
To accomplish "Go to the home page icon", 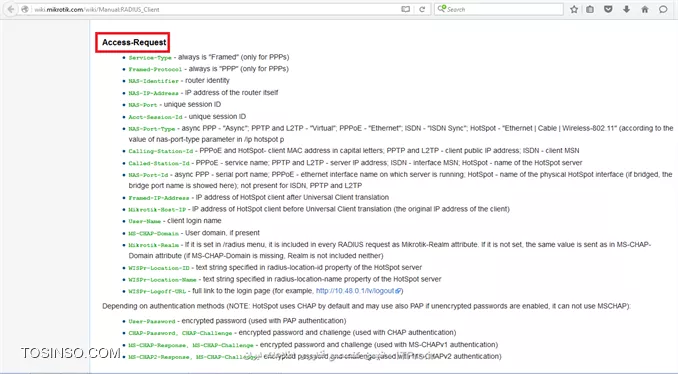I will point(645,9).
